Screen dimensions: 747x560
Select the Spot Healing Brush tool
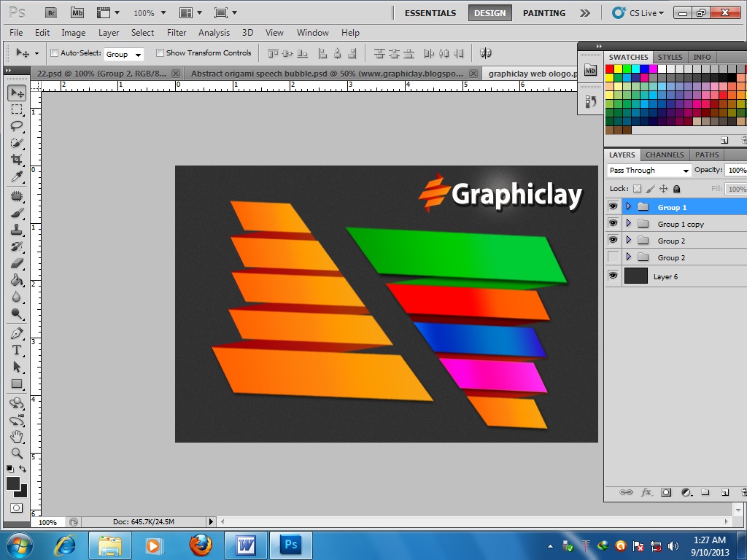[17, 196]
